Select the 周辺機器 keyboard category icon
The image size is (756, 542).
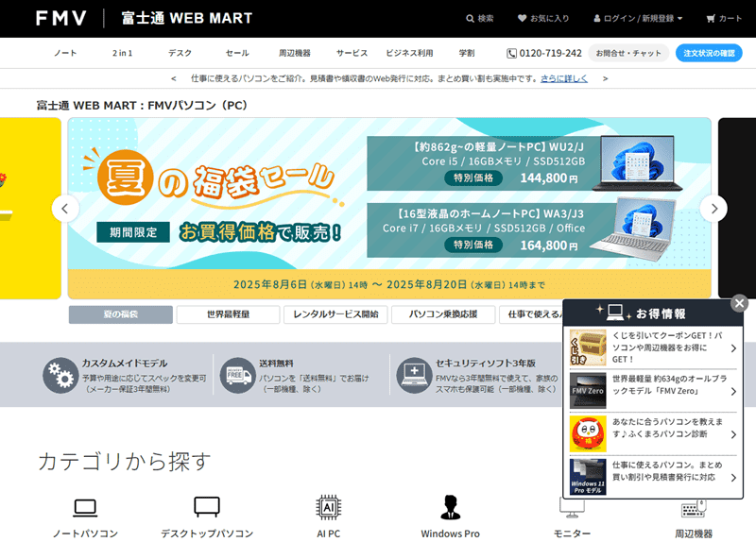pyautogui.click(x=694, y=508)
